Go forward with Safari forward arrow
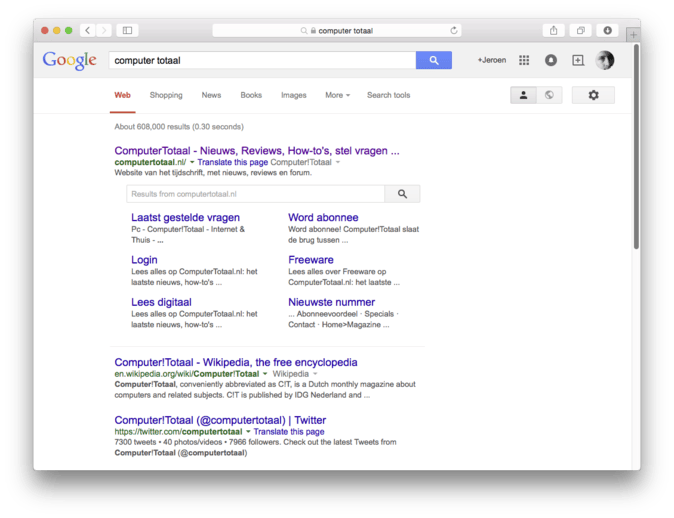This screenshot has height=518, width=674. tap(104, 31)
